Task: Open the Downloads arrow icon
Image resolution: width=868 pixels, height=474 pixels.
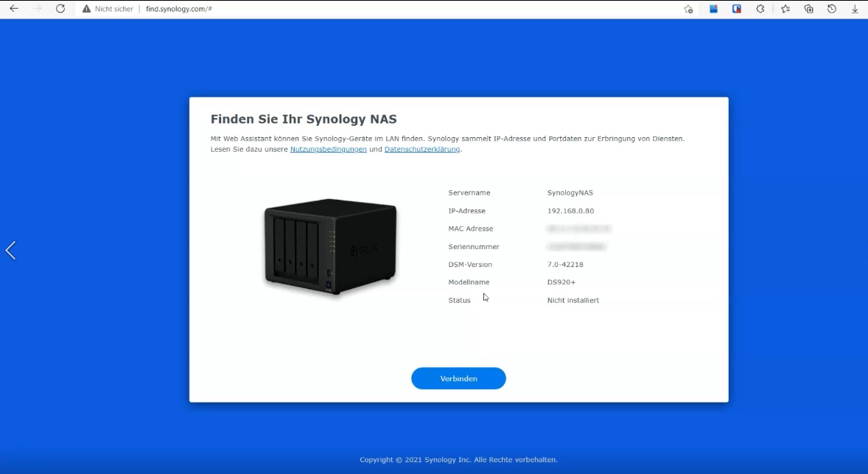Action: [x=855, y=9]
